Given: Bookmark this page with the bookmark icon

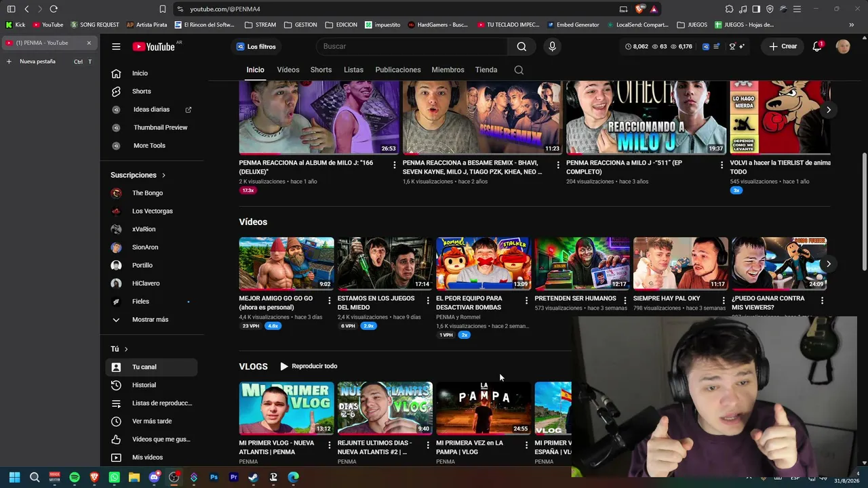Looking at the screenshot, I should (163, 9).
